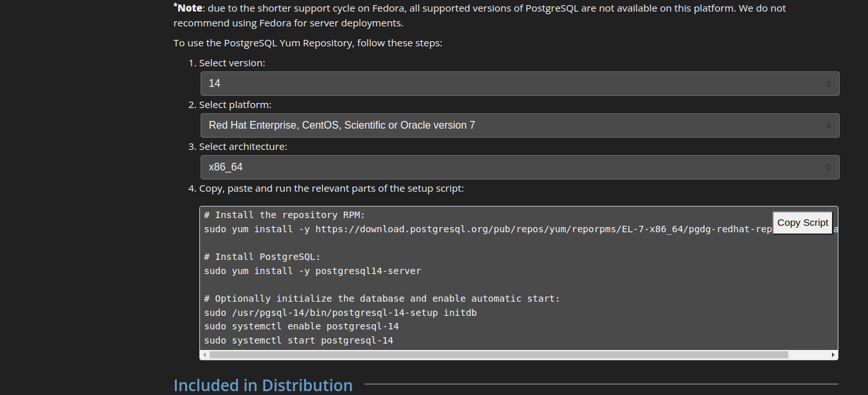Image resolution: width=868 pixels, height=395 pixels.
Task: Click the 'sudo systemctl start postgresql-14' line
Action: (x=298, y=340)
